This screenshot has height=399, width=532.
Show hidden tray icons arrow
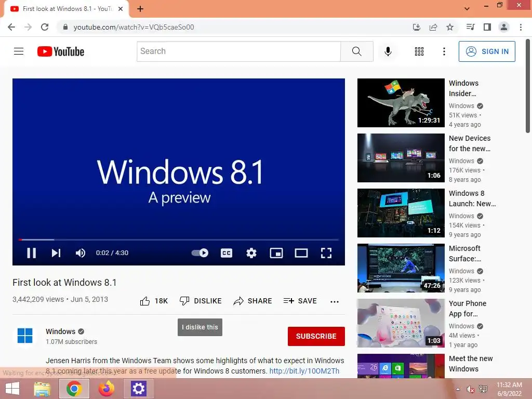pyautogui.click(x=458, y=389)
